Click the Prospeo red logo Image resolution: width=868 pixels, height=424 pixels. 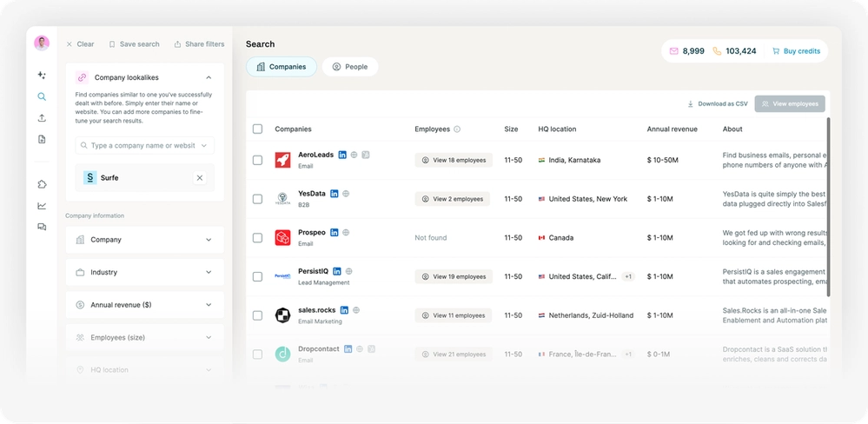[283, 237]
